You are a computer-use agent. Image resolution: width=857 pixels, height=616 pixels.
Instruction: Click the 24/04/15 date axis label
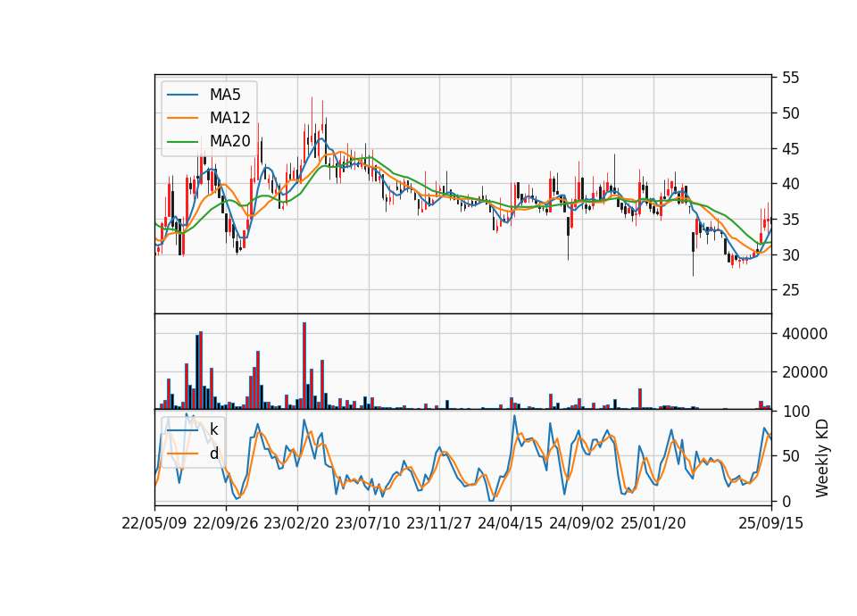coord(511,523)
